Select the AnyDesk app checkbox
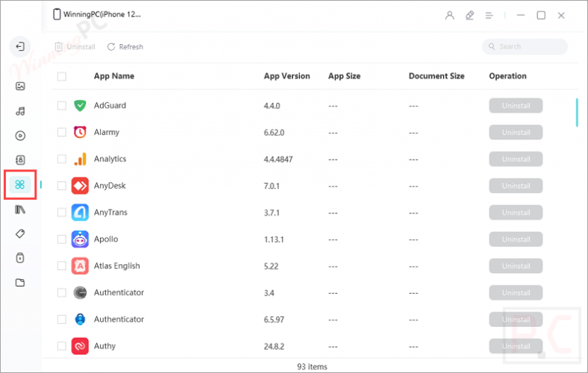 (x=62, y=186)
